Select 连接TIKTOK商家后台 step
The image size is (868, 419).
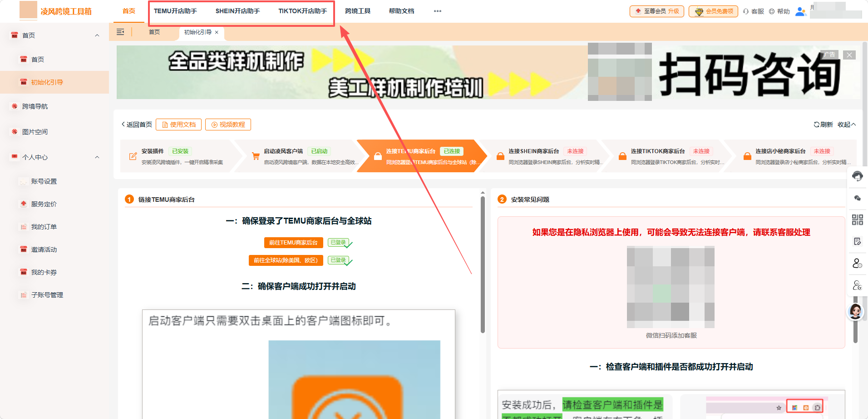pos(667,156)
